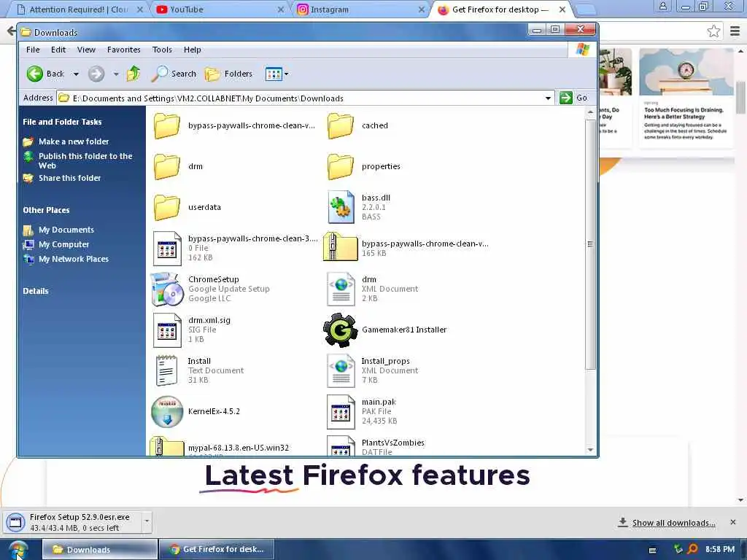Click the greyed Forward arrow button
The image size is (747, 560).
(x=96, y=74)
